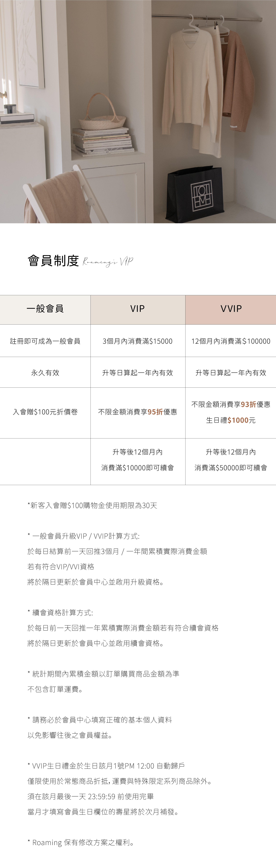Click the 一般會員 column header
276x868 pixels.
click(x=45, y=309)
